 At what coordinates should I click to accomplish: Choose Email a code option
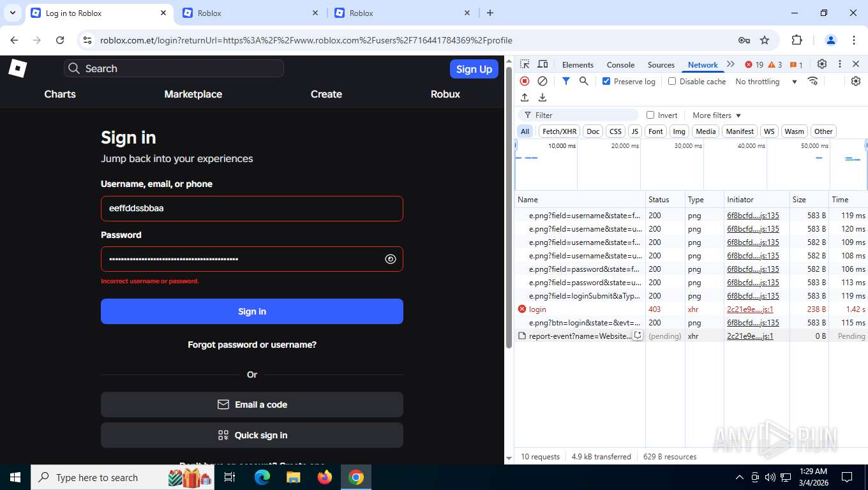[x=252, y=405]
